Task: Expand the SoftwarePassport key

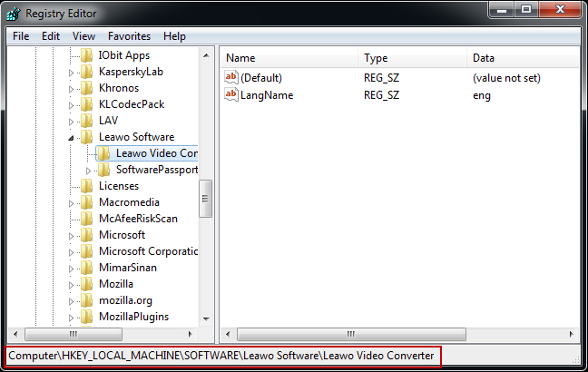Action: 88,171
